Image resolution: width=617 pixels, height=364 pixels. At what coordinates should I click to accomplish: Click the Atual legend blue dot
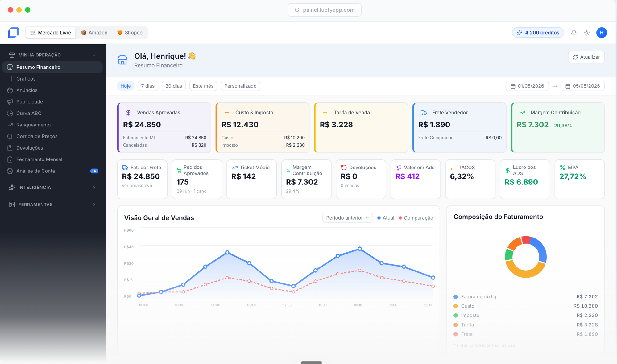379,218
